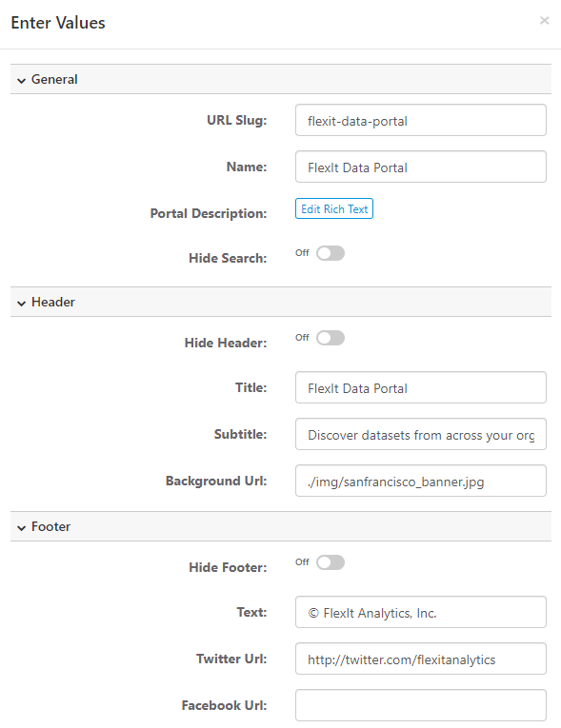Select the Twitter Url input
The width and height of the screenshot is (561, 728).
click(421, 659)
